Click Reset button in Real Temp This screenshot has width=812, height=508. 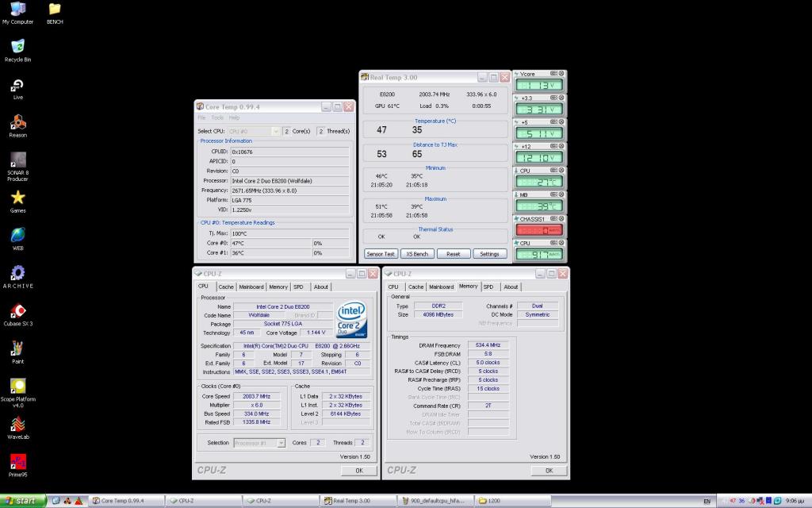453,254
